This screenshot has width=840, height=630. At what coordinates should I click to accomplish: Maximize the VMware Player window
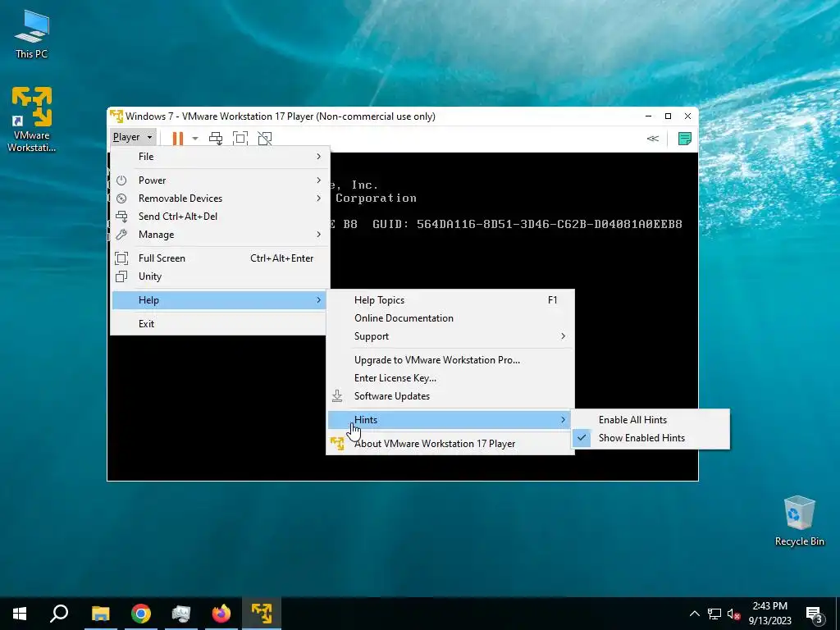[x=668, y=116]
